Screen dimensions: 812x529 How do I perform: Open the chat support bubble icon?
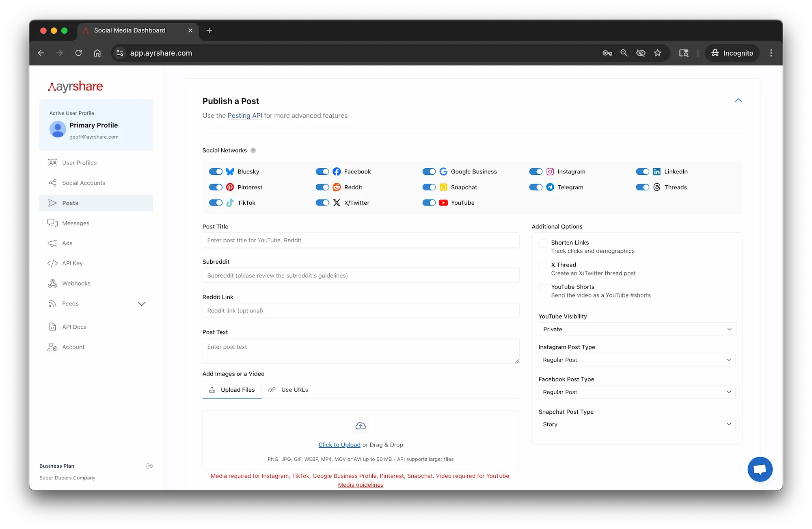pos(760,469)
